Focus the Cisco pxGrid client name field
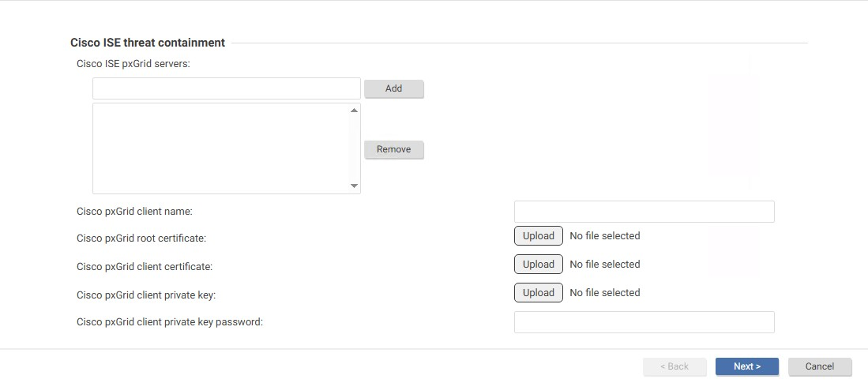The height and width of the screenshot is (383, 868). coord(644,212)
